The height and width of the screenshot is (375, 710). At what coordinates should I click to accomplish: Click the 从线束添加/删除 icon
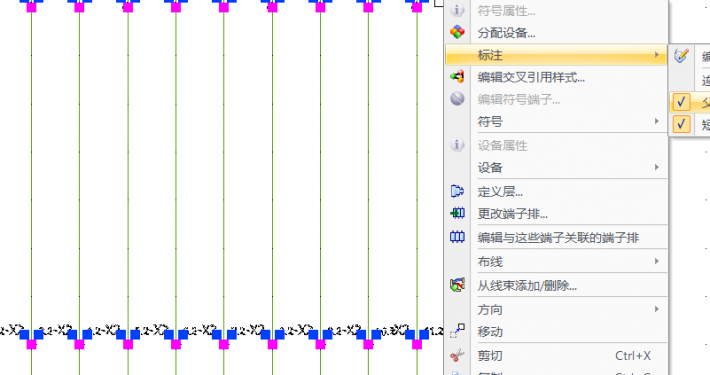tap(457, 285)
